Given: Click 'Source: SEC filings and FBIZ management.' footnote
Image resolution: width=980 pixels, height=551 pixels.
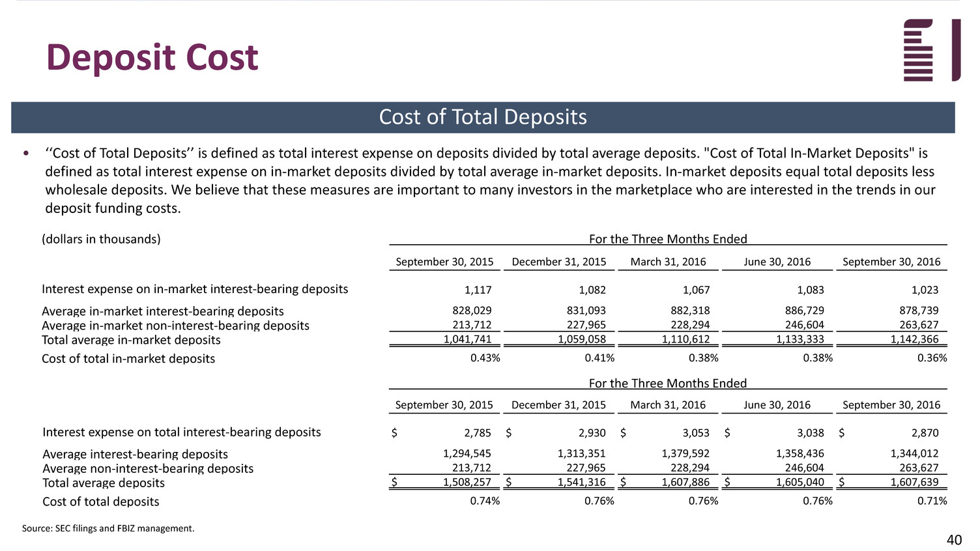Looking at the screenshot, I should 108,529.
